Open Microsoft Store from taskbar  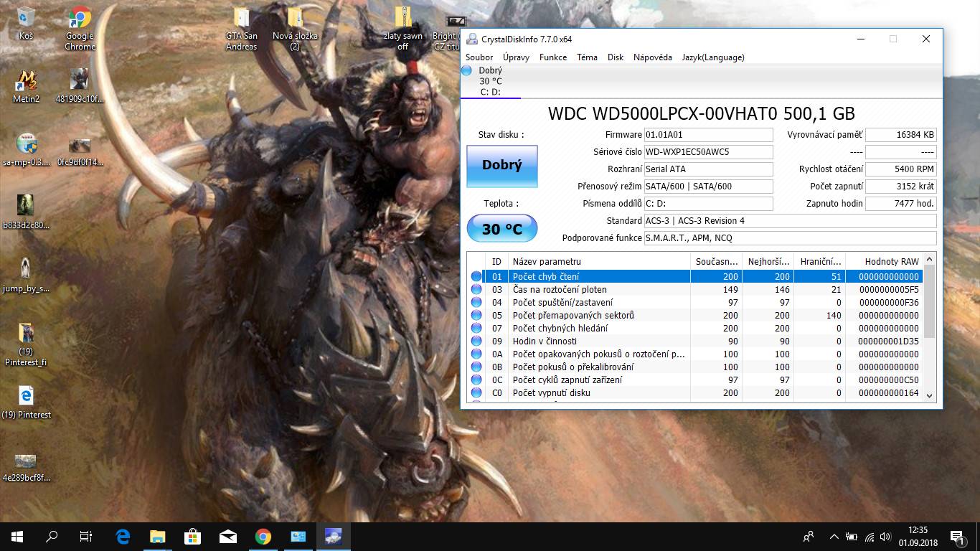click(192, 536)
